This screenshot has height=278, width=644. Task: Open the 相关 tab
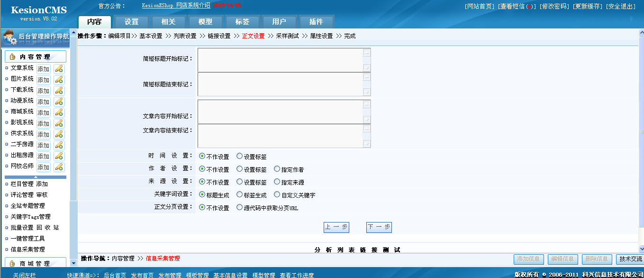point(169,22)
